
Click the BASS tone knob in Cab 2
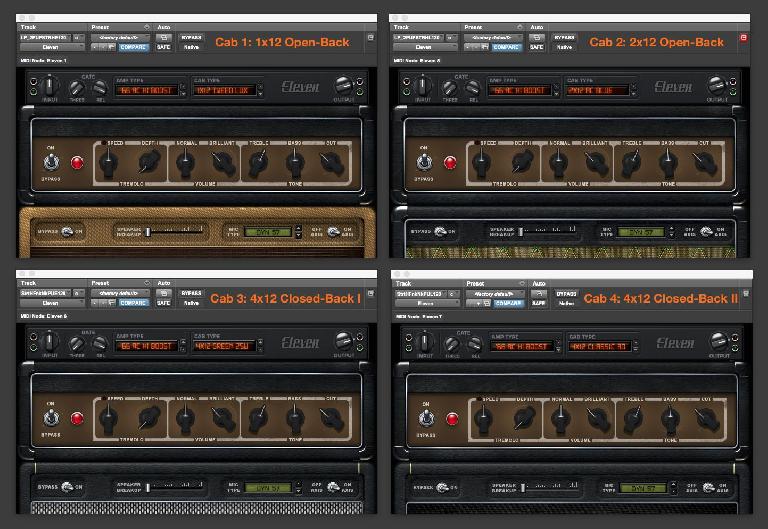coord(668,162)
